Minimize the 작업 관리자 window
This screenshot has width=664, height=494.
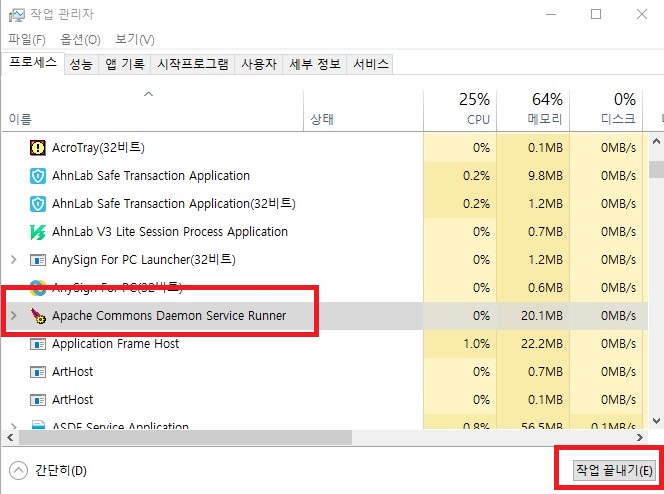(551, 14)
